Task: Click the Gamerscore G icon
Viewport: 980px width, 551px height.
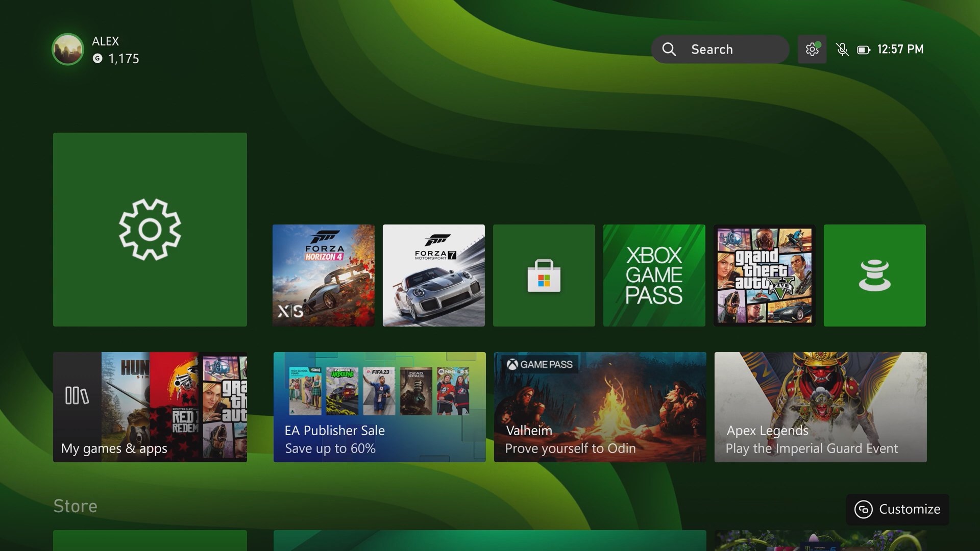Action: (97, 59)
